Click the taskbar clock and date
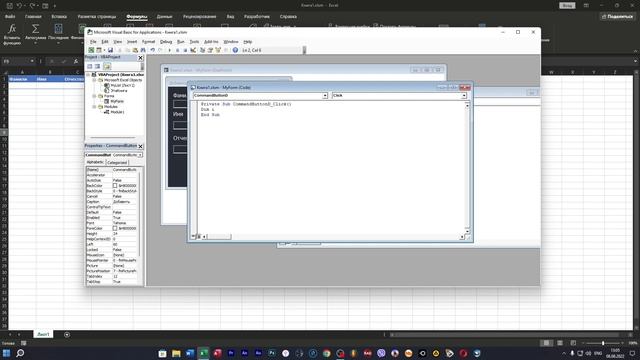The width and height of the screenshot is (640, 360). click(x=616, y=353)
